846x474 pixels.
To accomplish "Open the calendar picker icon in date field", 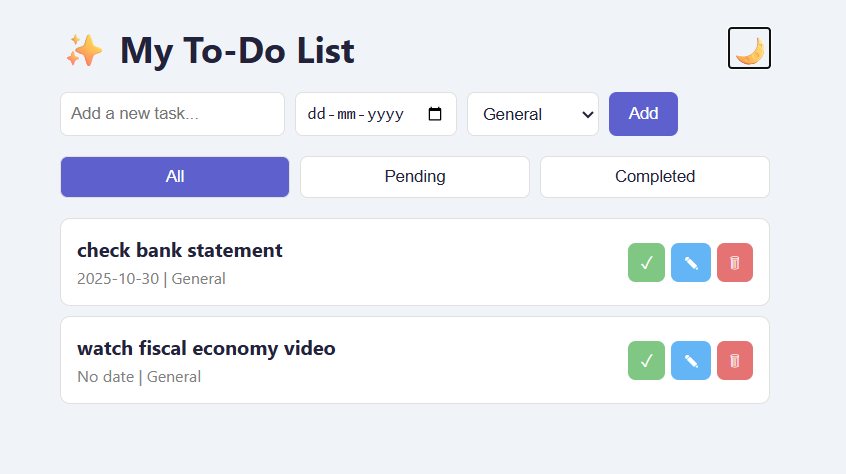I will pyautogui.click(x=435, y=114).
